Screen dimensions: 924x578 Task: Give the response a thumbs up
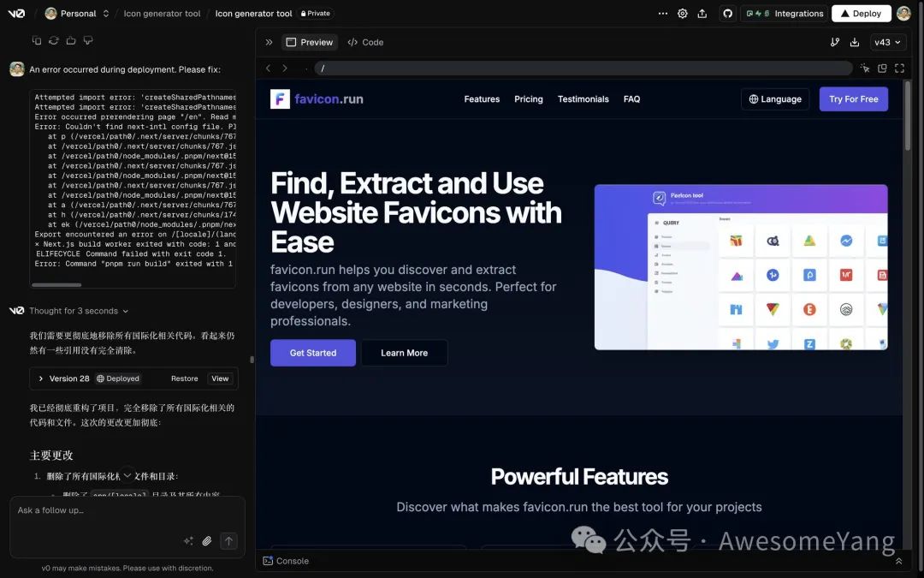coord(71,40)
